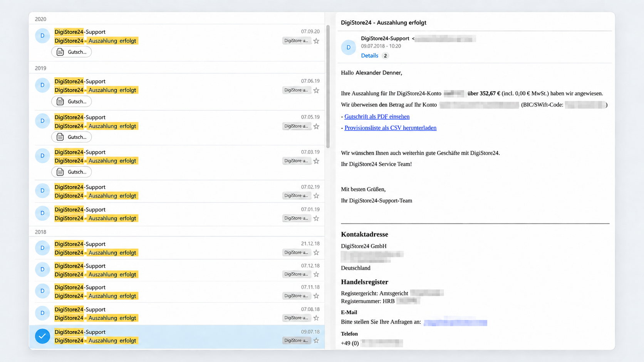Expand the Details of the open email

(x=369, y=56)
